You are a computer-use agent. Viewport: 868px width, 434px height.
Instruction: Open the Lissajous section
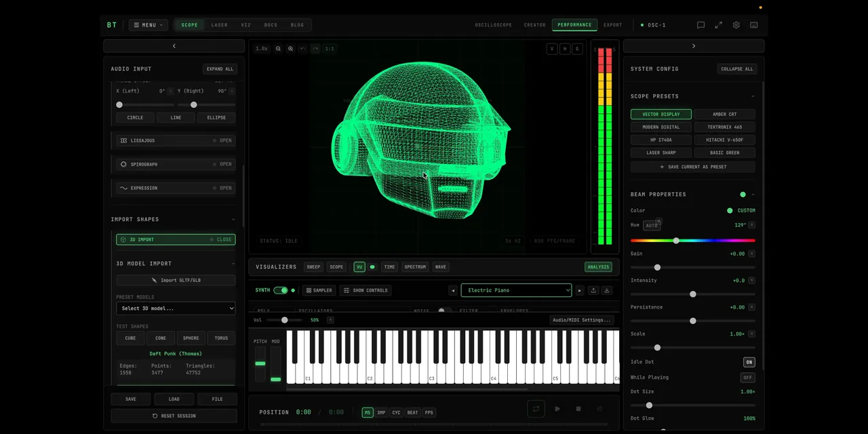coord(176,140)
